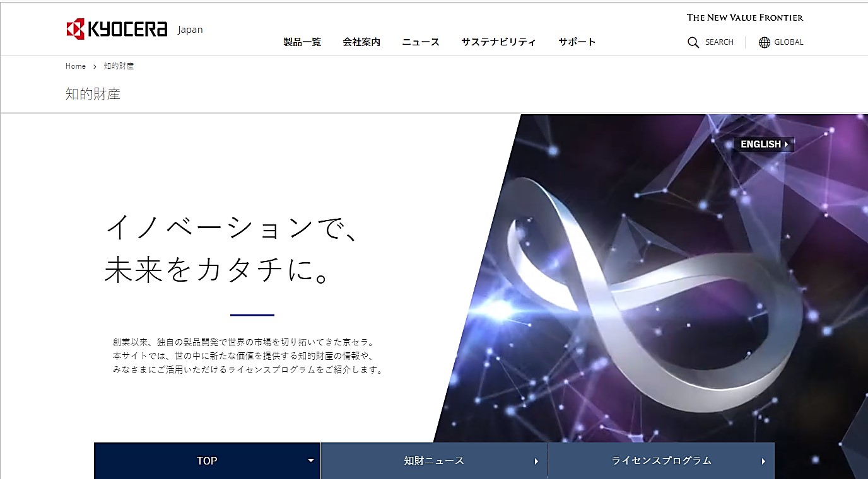
Task: Open the 製品一覧 menu
Action: tap(302, 42)
